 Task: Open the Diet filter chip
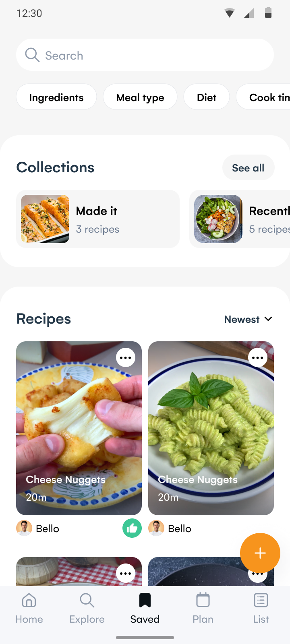[207, 97]
